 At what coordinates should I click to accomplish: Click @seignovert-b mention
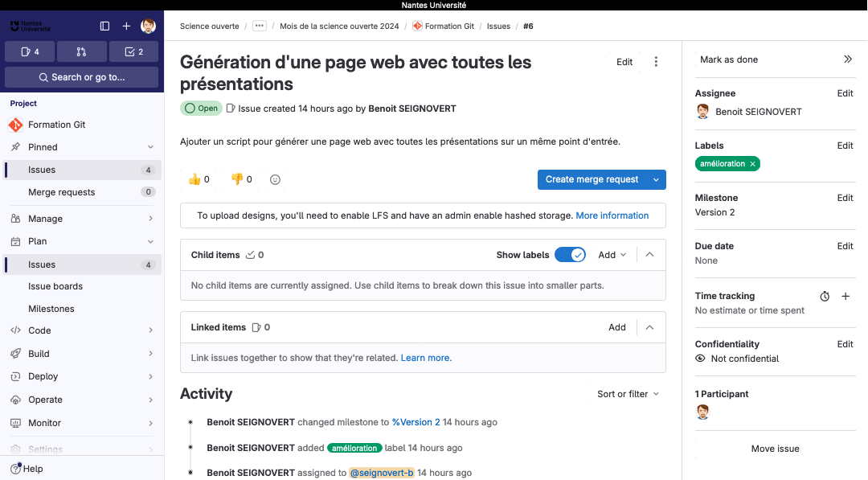[382, 473]
